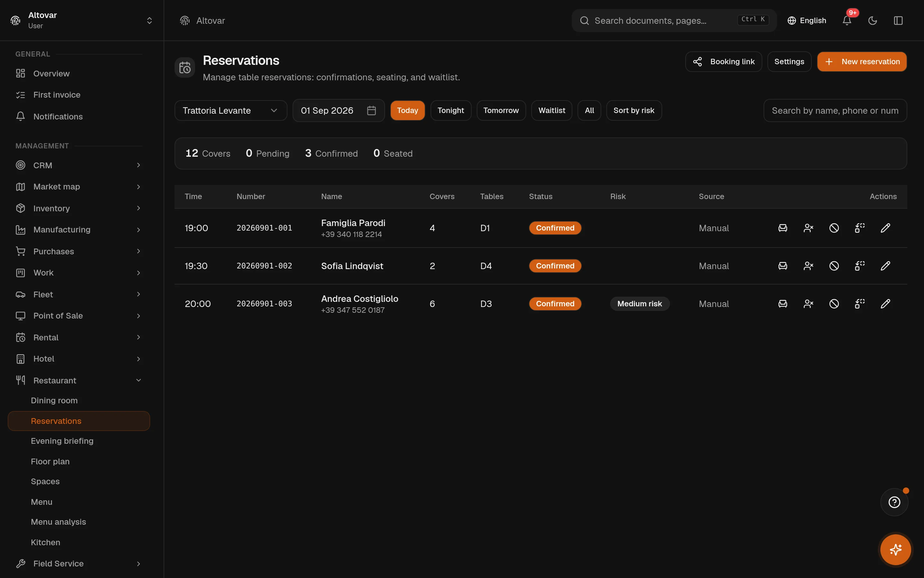Click the Booking link button
This screenshot has width=924, height=578.
[x=723, y=62]
